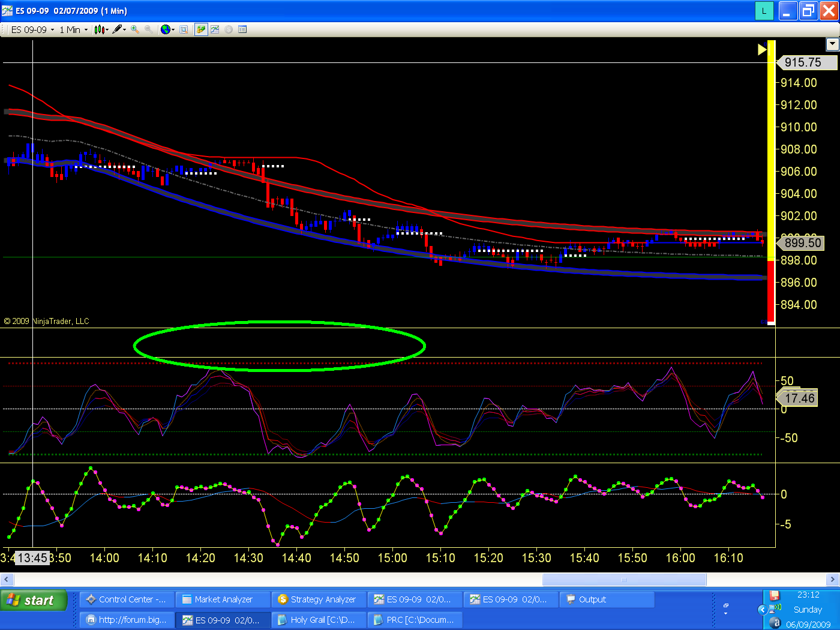Image resolution: width=840 pixels, height=630 pixels.
Task: Select the pen drawing tool icon
Action: pyautogui.click(x=118, y=29)
